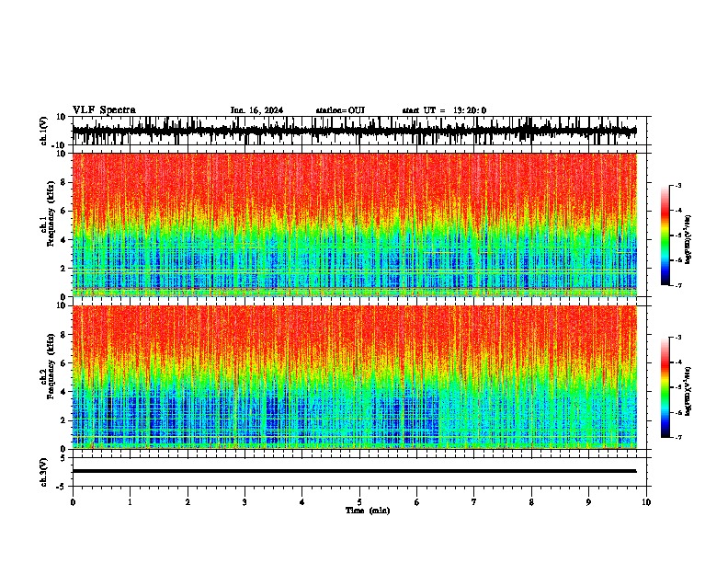Click the ch.2 "Frequency (kHz)" axis label
The height and width of the screenshot is (563, 728).
click(51, 366)
